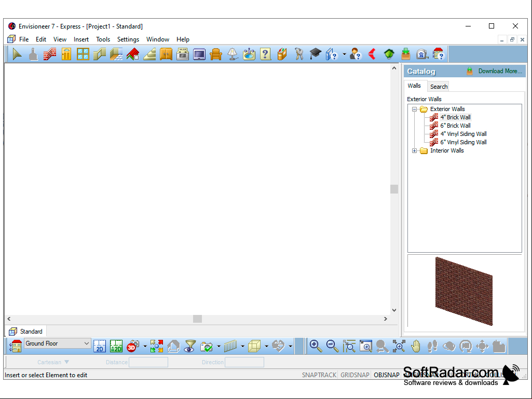
Task: Click the canvas scroll down arrow
Action: tap(394, 310)
